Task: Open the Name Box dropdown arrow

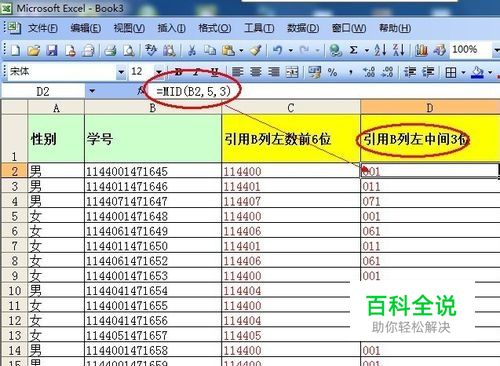Action: (x=92, y=91)
